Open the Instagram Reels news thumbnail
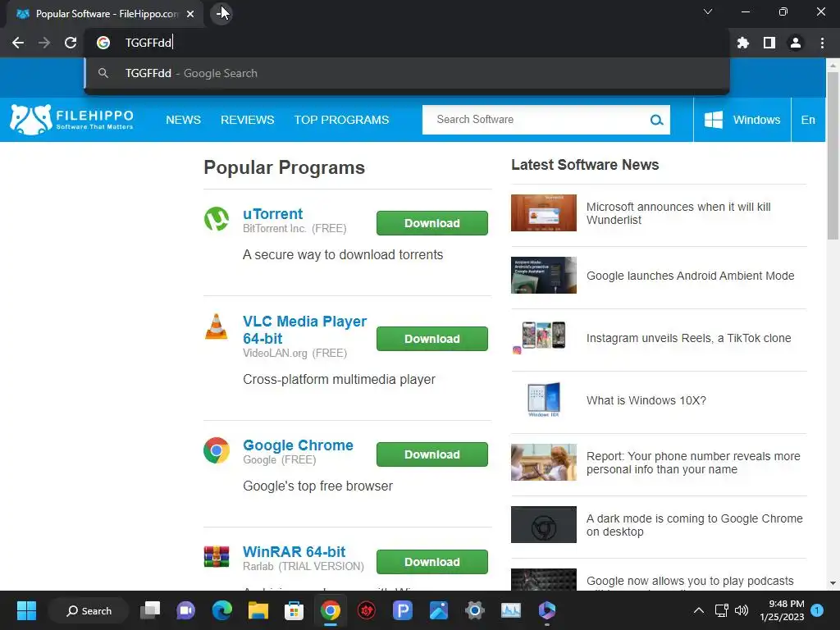The image size is (840, 630). tap(544, 337)
